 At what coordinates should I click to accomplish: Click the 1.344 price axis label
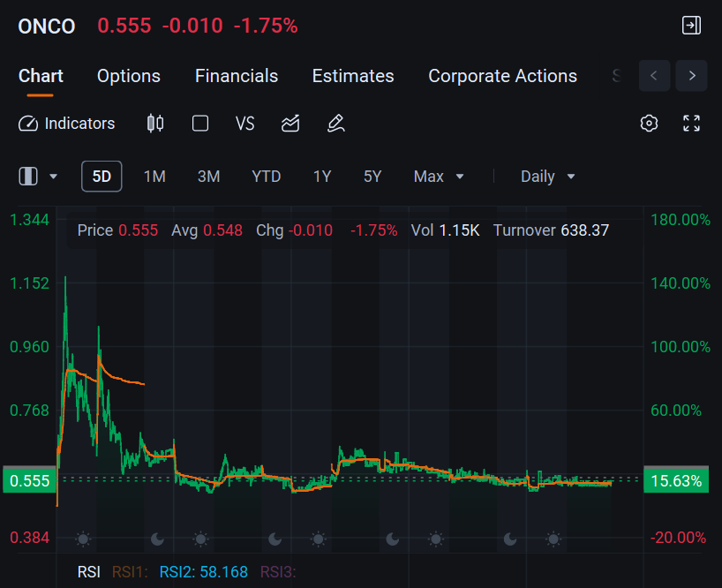tap(29, 220)
